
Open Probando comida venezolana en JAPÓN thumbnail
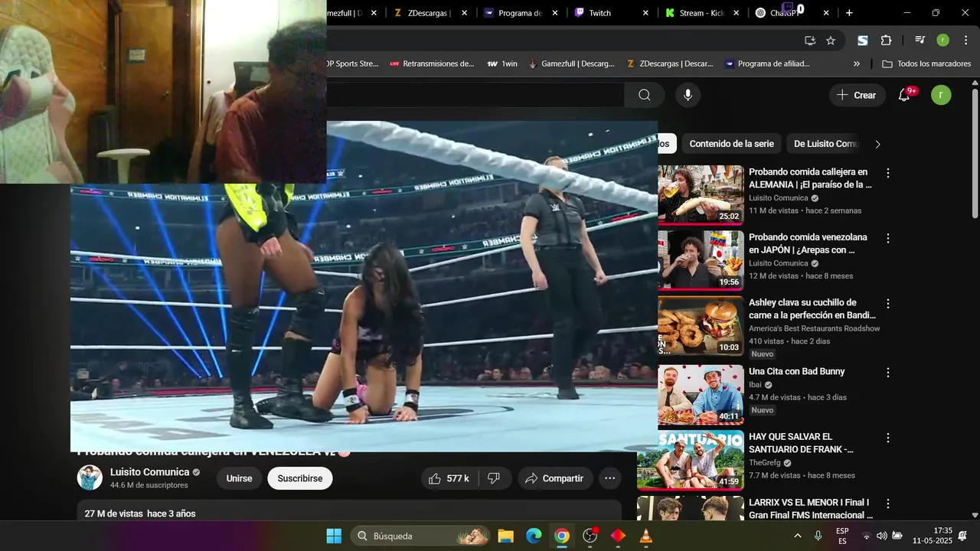point(701,260)
